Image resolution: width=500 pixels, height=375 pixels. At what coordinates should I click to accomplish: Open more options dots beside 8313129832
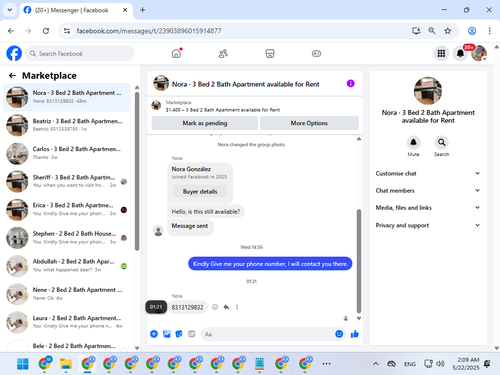(237, 307)
